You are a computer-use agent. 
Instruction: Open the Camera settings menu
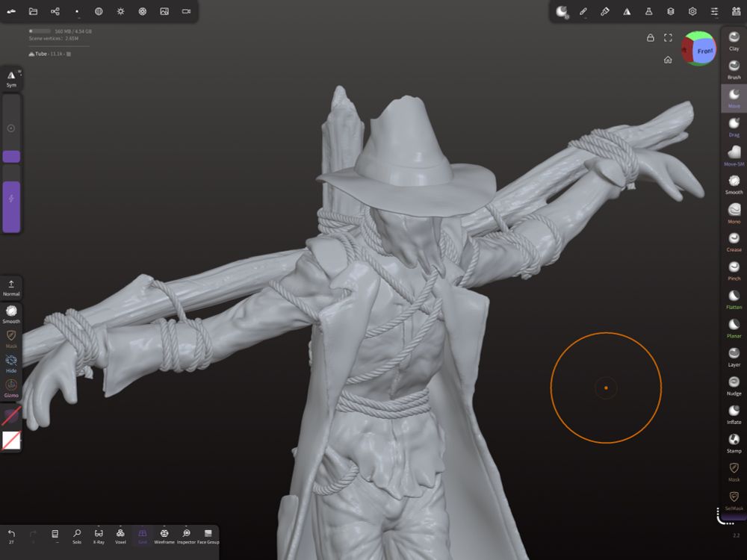coord(186,11)
